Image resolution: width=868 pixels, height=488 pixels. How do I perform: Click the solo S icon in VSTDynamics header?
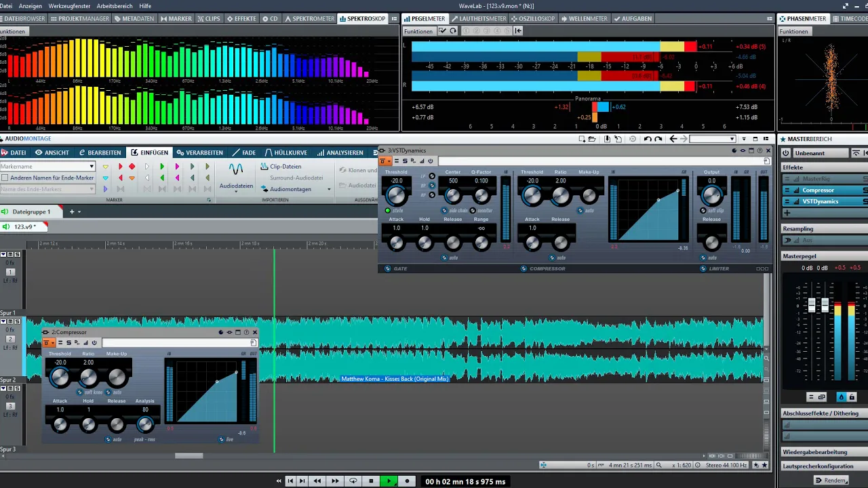coord(405,161)
